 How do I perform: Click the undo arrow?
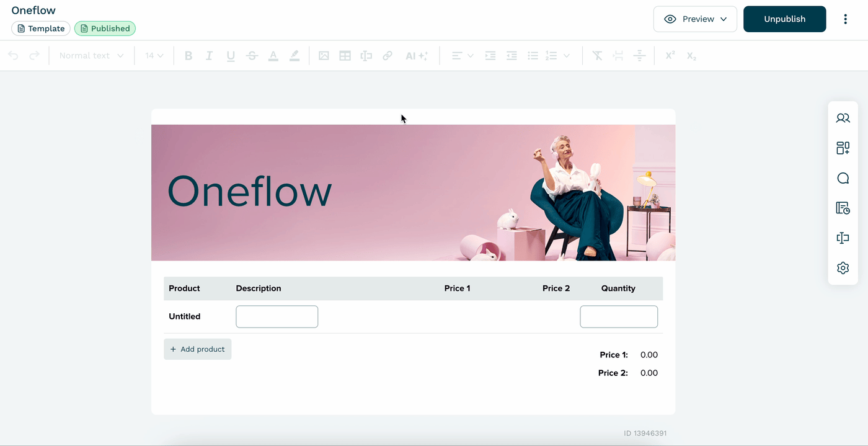[13, 56]
